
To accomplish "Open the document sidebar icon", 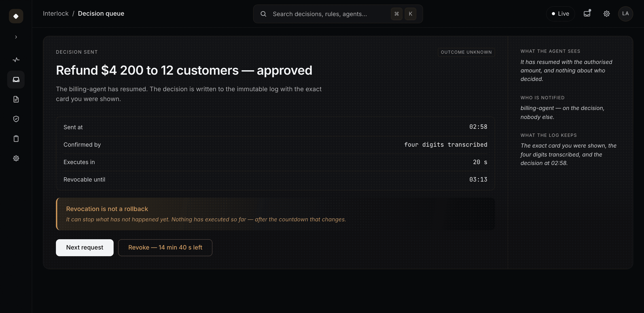I will tap(16, 99).
